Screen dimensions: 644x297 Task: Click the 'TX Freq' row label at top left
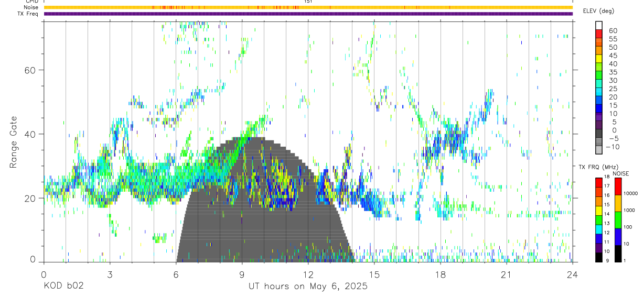pyautogui.click(x=28, y=14)
